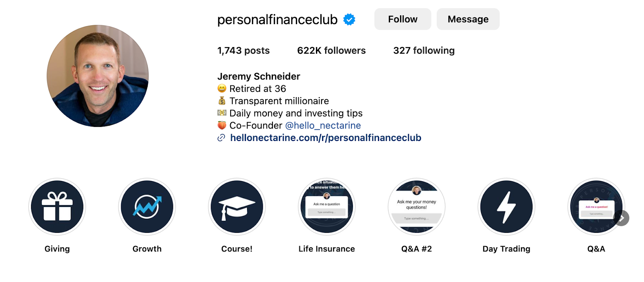This screenshot has width=644, height=282.
Task: Open the Growth chart highlight icon
Action: click(x=147, y=206)
